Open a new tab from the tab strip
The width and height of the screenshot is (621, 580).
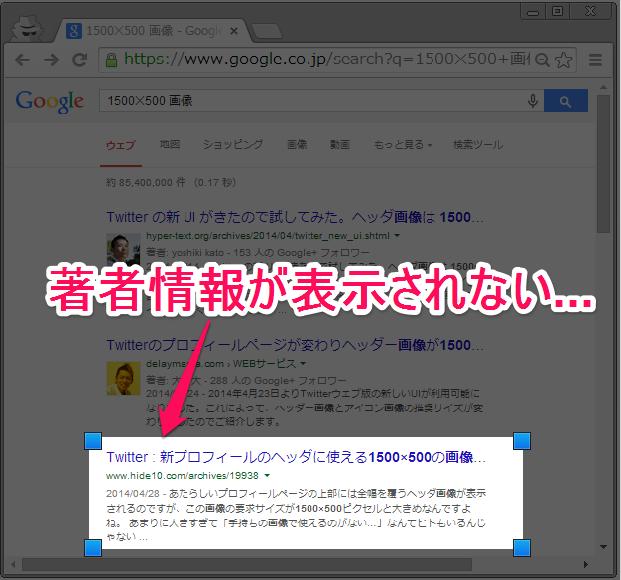tap(264, 31)
